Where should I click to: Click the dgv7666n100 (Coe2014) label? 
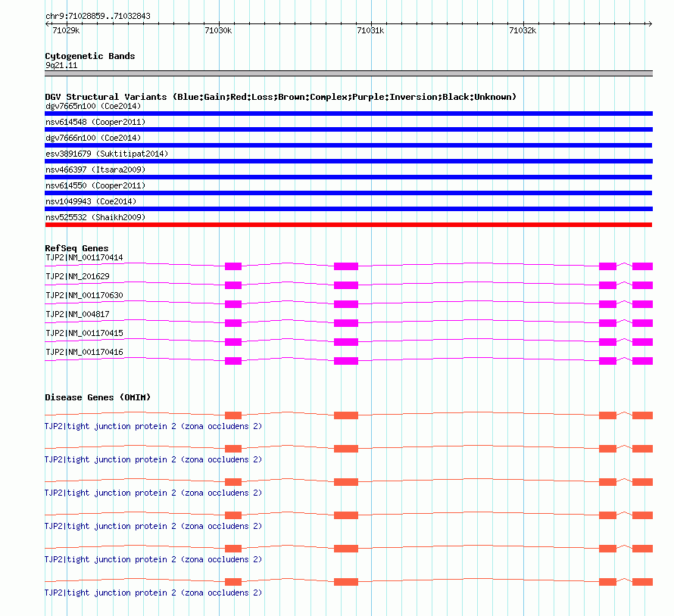(x=93, y=138)
